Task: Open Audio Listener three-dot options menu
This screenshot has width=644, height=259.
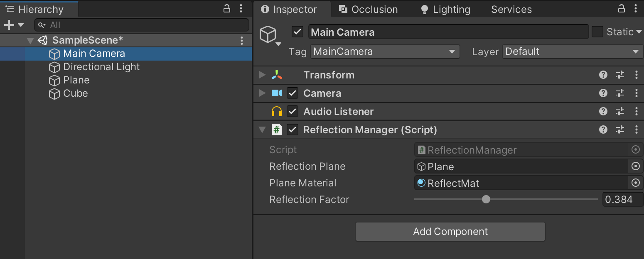Action: (x=637, y=111)
